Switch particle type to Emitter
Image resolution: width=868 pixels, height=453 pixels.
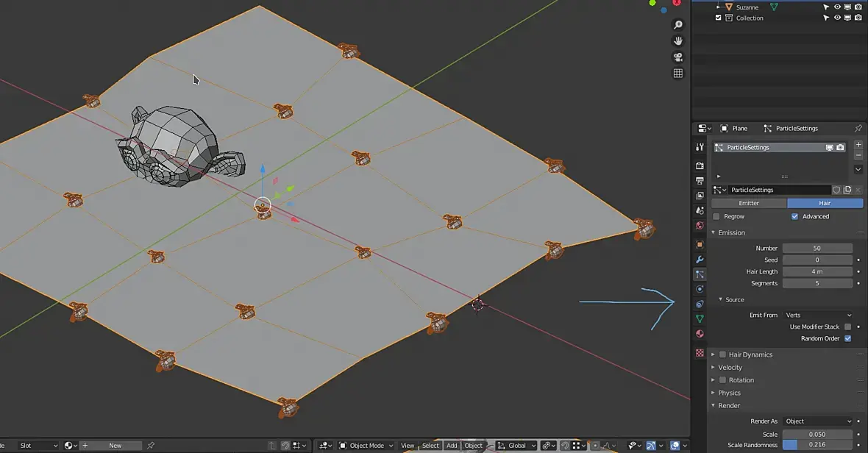(748, 203)
